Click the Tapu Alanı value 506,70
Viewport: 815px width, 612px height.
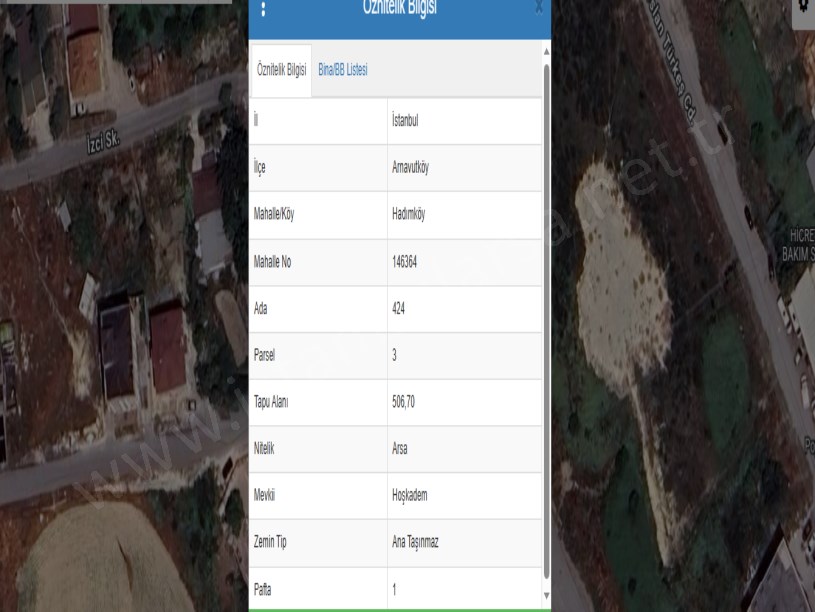pos(405,403)
